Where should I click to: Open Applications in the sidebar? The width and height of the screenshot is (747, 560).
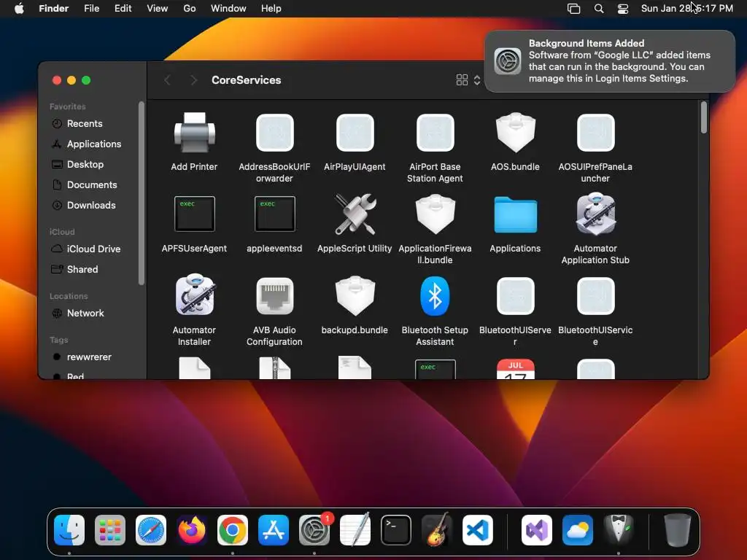pos(94,144)
